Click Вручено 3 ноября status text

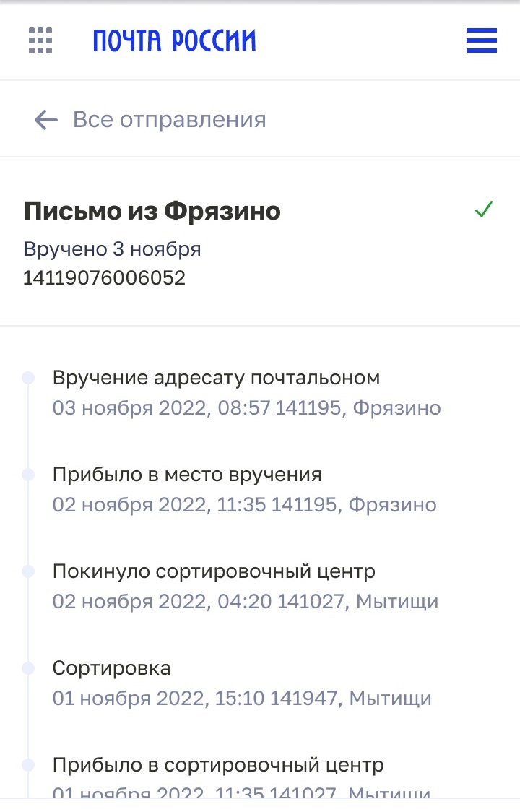[x=112, y=249]
